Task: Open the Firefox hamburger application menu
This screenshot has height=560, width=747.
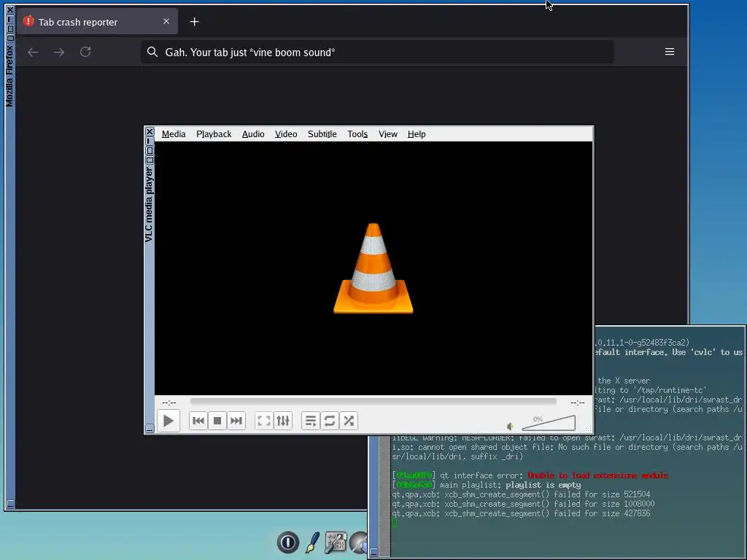Action: (x=670, y=52)
